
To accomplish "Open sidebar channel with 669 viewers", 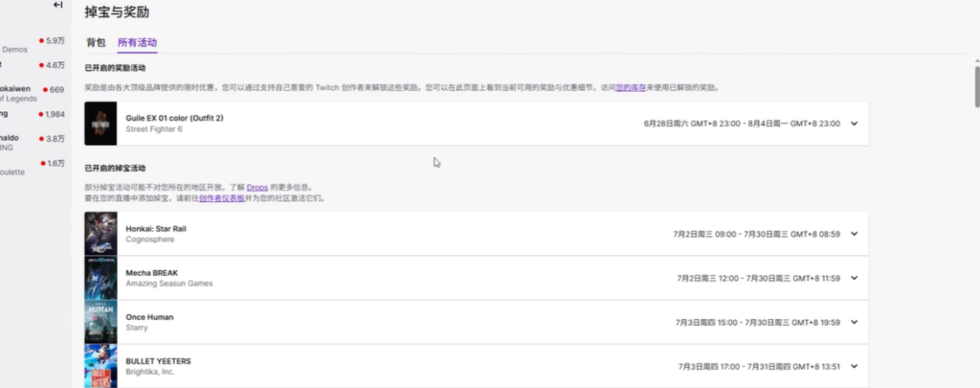I will pyautogui.click(x=33, y=93).
